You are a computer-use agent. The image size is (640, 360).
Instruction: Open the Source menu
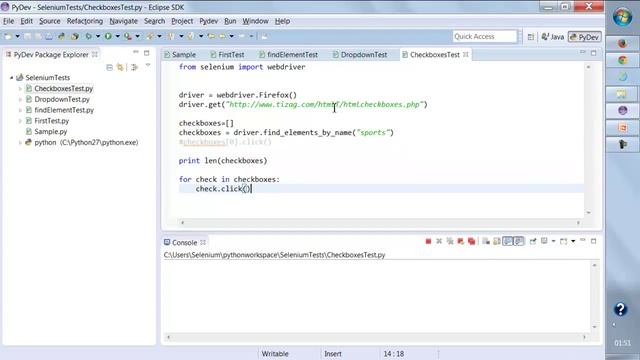point(49,21)
